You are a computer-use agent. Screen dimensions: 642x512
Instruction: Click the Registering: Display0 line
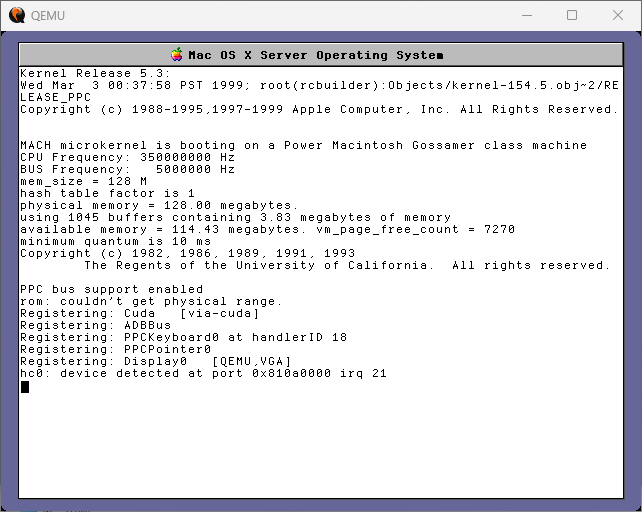tap(156, 361)
